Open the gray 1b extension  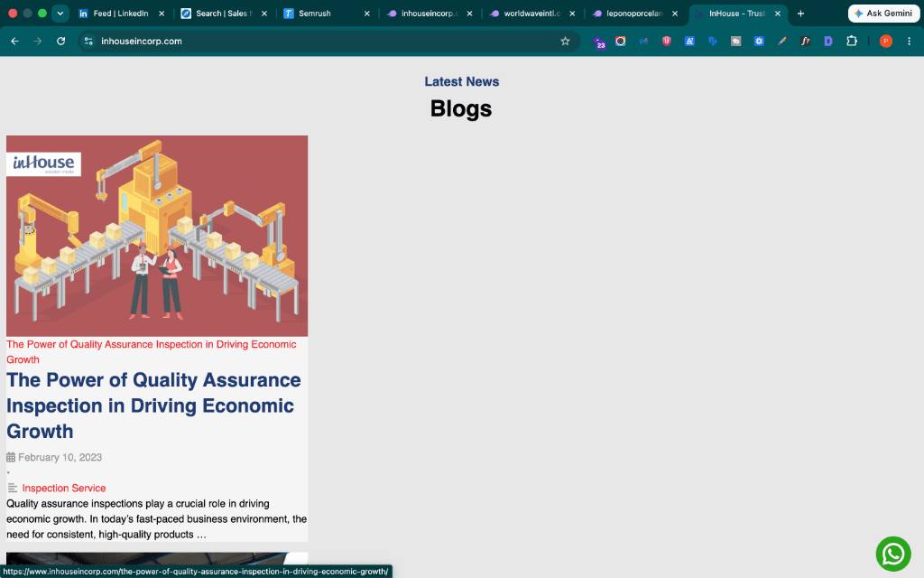tap(735, 42)
